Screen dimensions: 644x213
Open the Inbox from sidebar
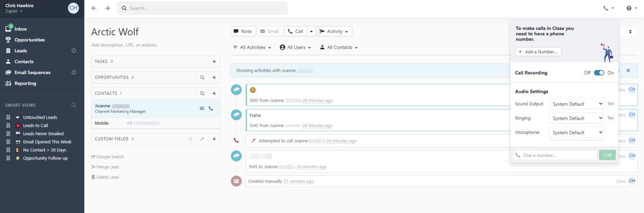pos(21,29)
